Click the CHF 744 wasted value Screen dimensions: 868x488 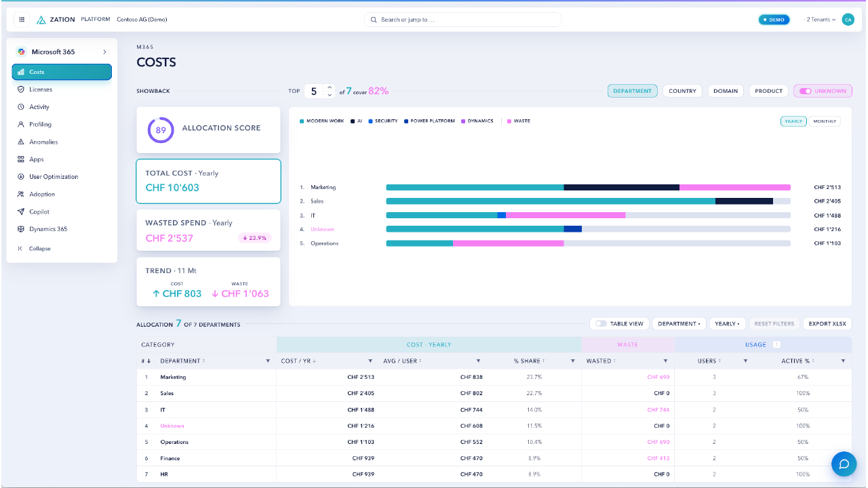[x=658, y=410]
